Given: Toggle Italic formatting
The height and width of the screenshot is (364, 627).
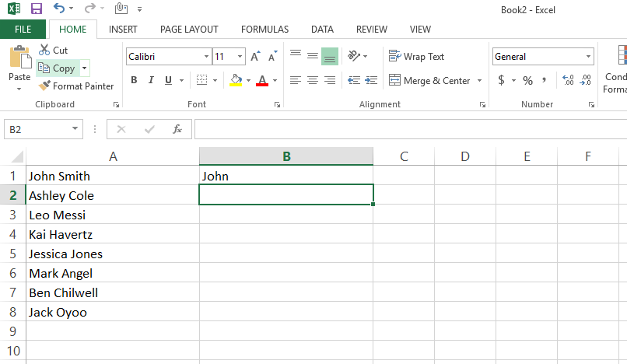Looking at the screenshot, I should pyautogui.click(x=151, y=80).
